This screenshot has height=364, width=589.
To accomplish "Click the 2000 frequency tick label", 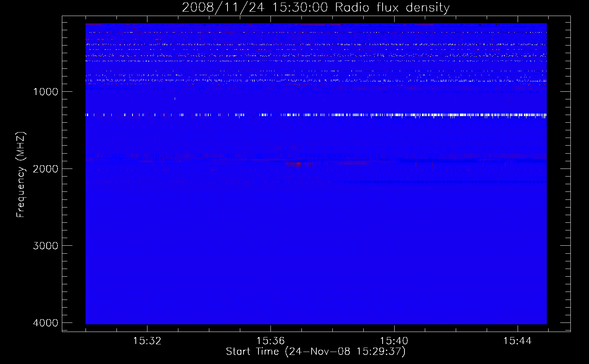I will coord(46,169).
